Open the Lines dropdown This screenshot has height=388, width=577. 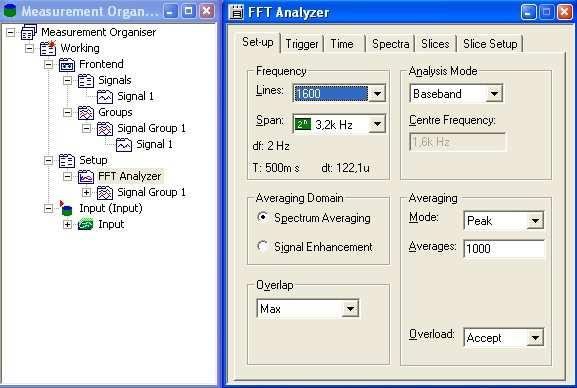tap(377, 94)
